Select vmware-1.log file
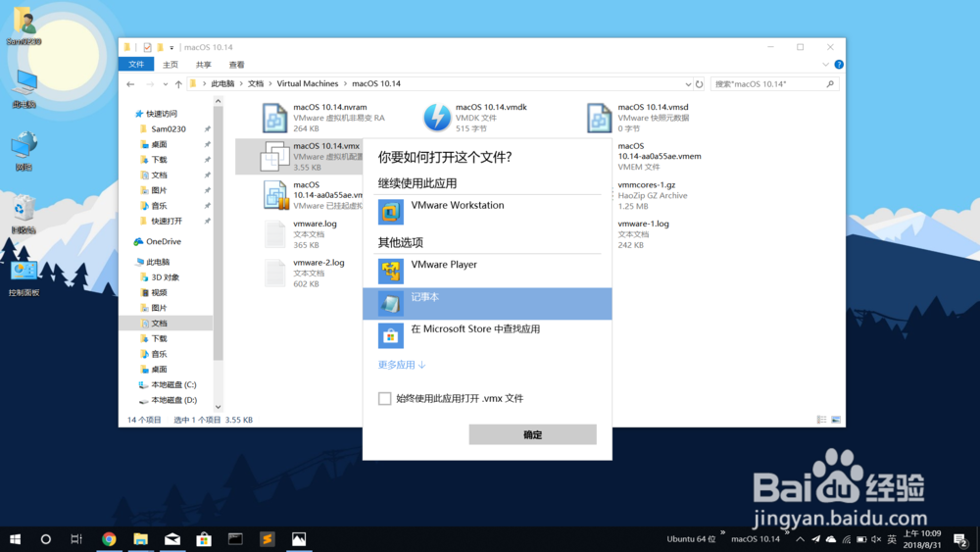This screenshot has width=980, height=552. 643,233
